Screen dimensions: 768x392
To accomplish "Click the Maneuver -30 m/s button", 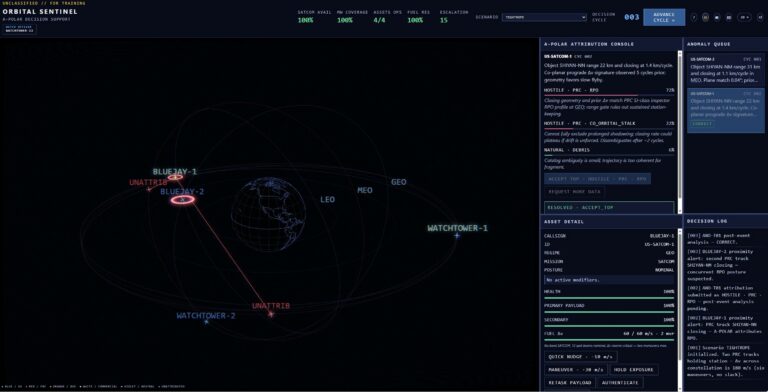I will point(576,370).
